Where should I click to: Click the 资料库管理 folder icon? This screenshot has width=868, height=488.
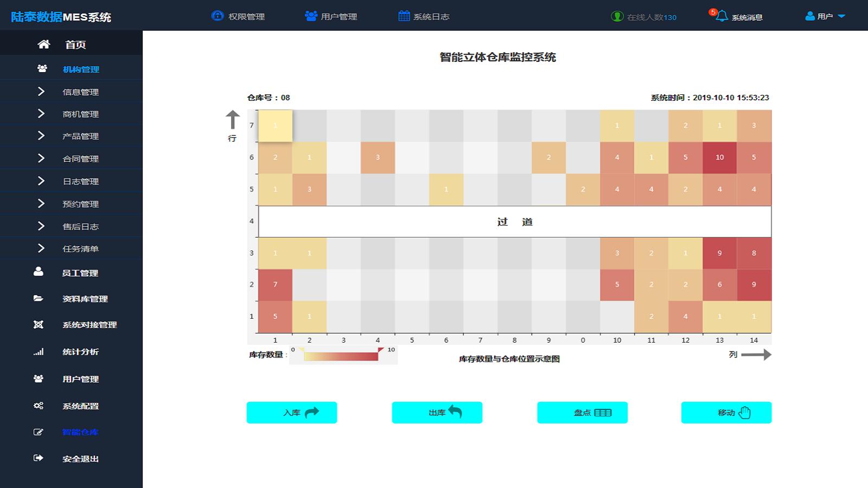click(39, 298)
